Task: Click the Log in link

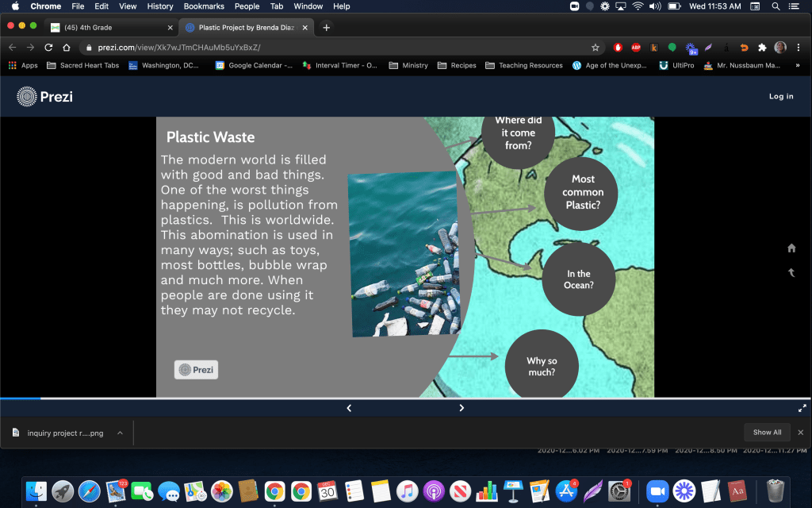Action: pos(780,97)
